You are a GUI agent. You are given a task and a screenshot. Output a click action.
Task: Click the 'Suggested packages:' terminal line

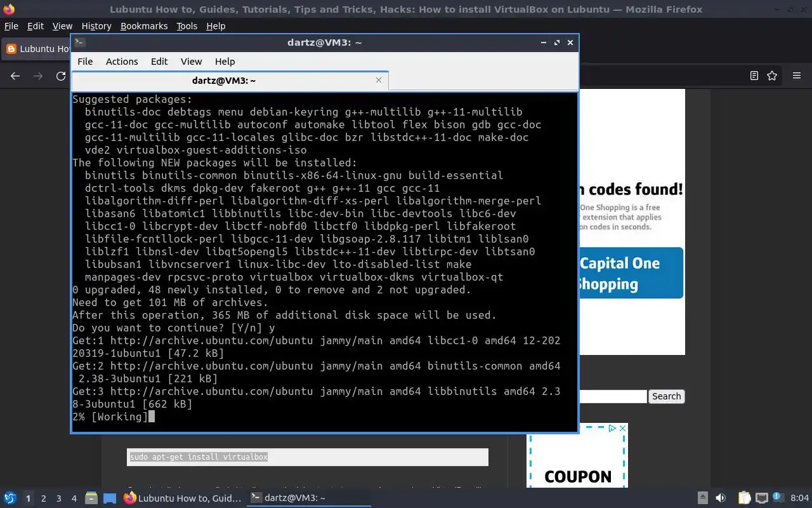[132, 99]
